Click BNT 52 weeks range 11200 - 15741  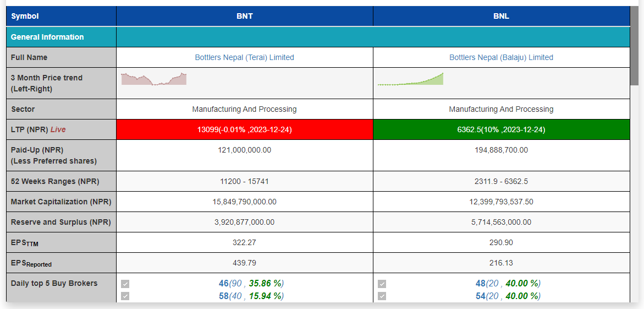(x=244, y=181)
